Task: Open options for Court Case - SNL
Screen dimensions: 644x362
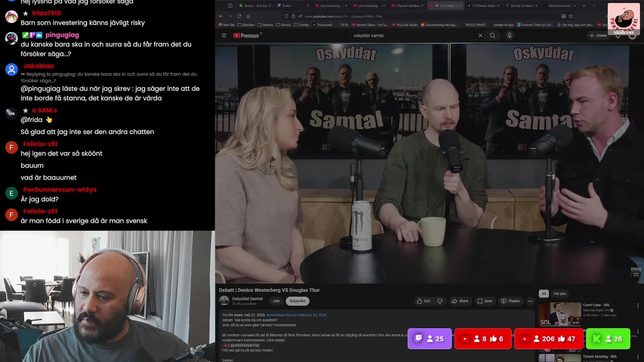Action: tap(638, 306)
